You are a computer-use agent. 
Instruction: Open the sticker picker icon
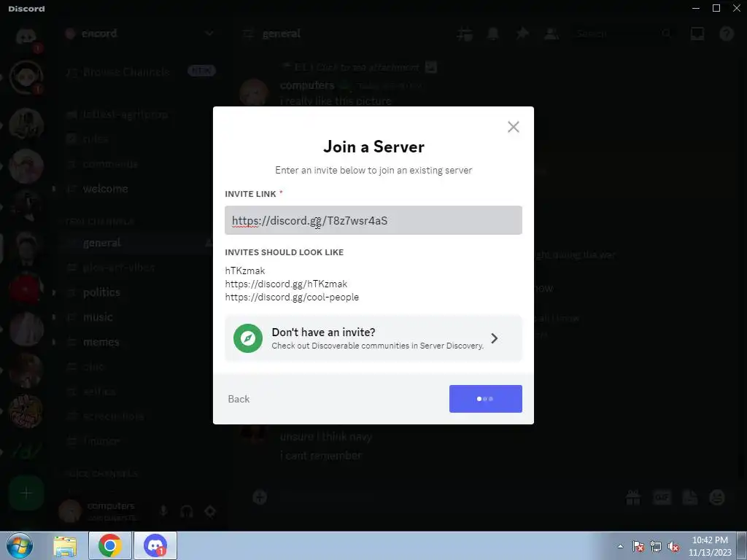pos(690,497)
